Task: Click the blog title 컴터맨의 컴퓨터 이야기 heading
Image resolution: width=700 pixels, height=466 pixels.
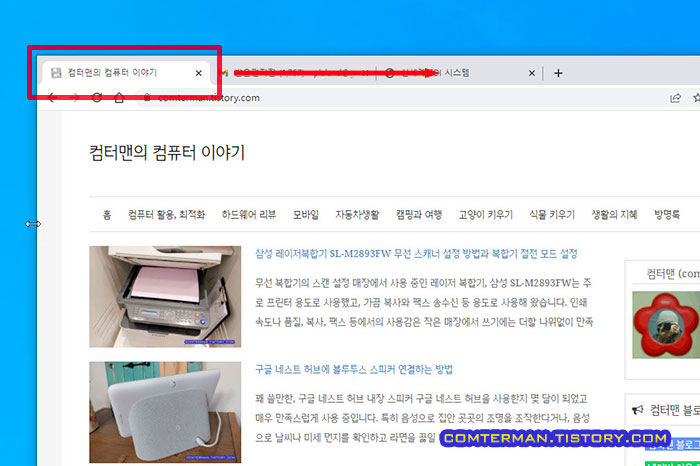Action: pos(167,153)
